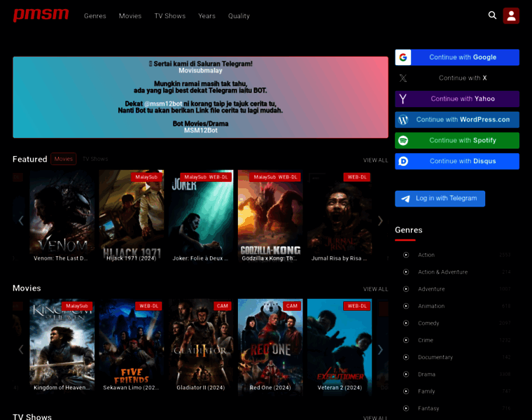Screen dimensions: 532x420
Task: Open the Genres navigation menu
Action: coord(95,16)
